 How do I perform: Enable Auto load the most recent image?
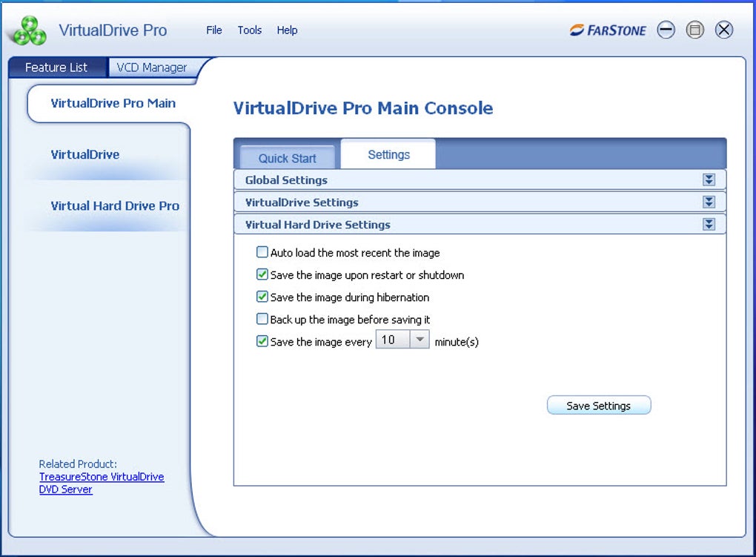[x=262, y=252]
